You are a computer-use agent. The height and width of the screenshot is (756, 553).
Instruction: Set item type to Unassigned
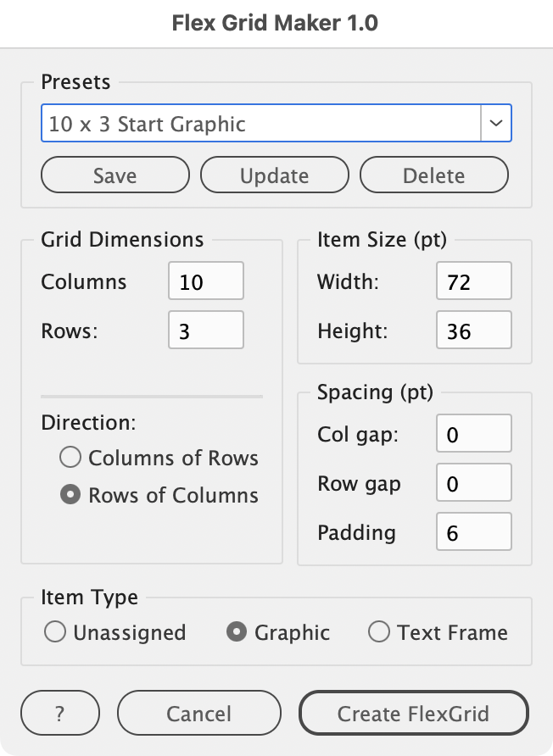click(x=55, y=632)
